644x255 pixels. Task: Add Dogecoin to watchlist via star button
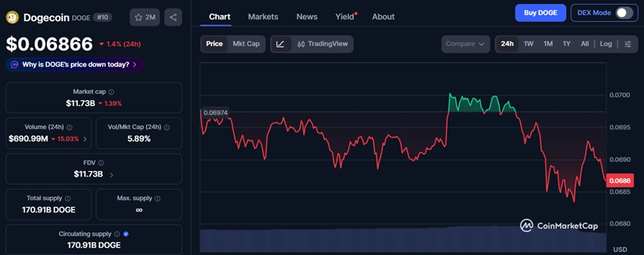145,17
